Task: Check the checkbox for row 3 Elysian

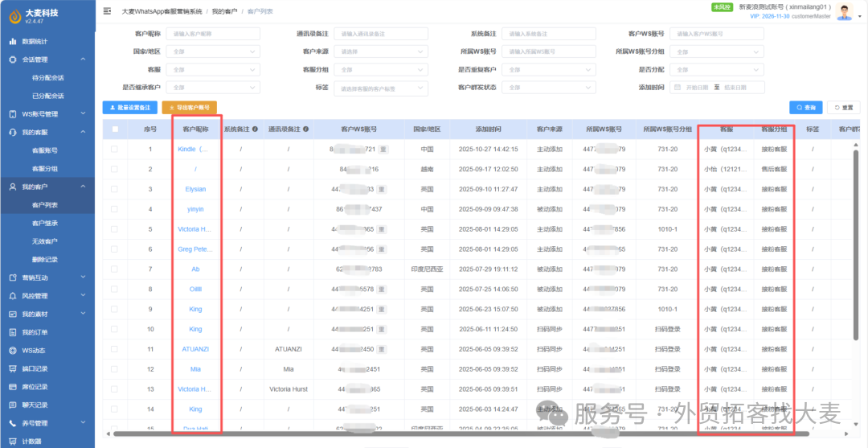Action: coord(115,189)
